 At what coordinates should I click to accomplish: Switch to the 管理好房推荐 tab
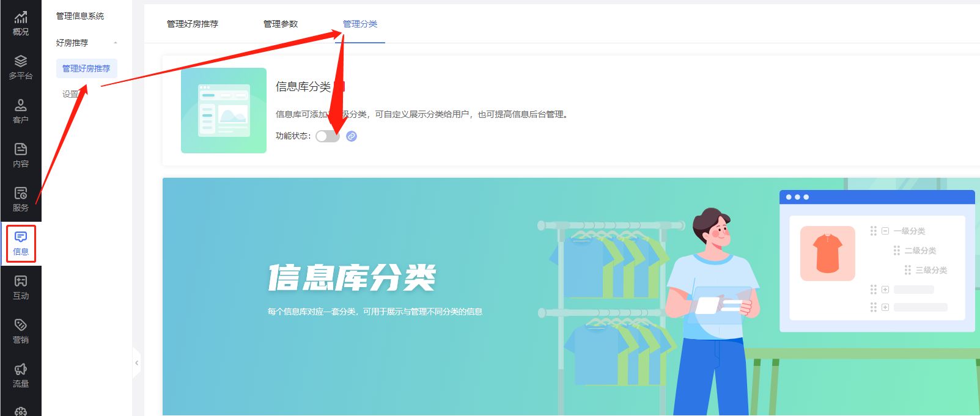(193, 24)
